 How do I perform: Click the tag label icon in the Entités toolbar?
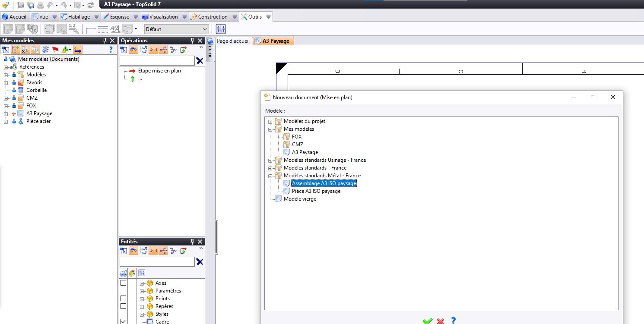(153, 251)
